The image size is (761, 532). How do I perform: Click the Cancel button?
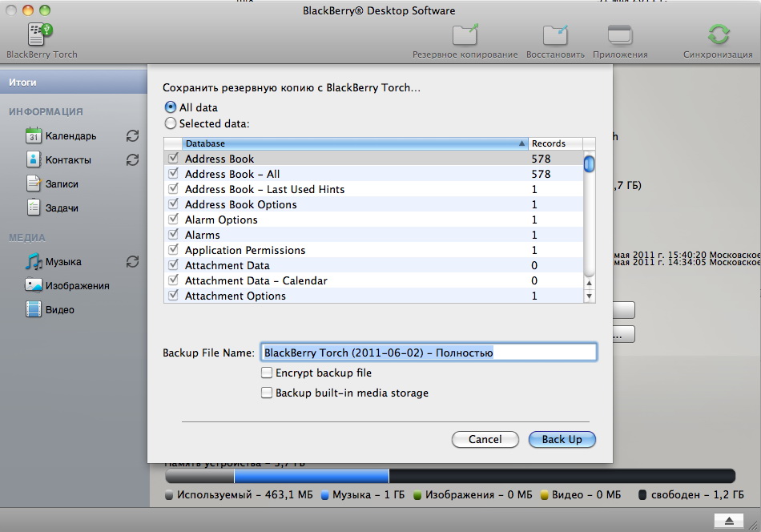click(485, 439)
